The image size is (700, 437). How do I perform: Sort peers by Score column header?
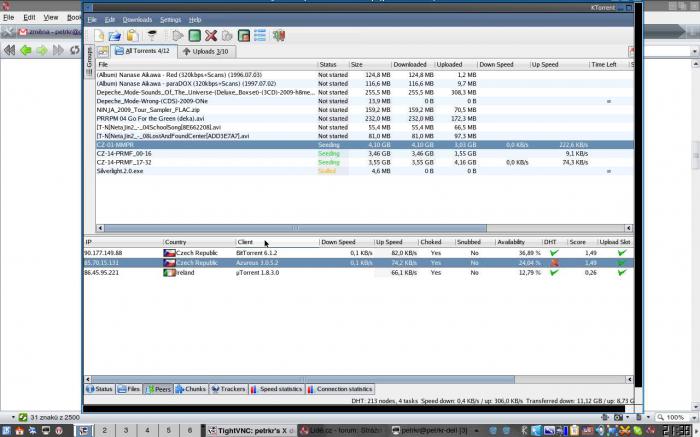[x=582, y=242]
